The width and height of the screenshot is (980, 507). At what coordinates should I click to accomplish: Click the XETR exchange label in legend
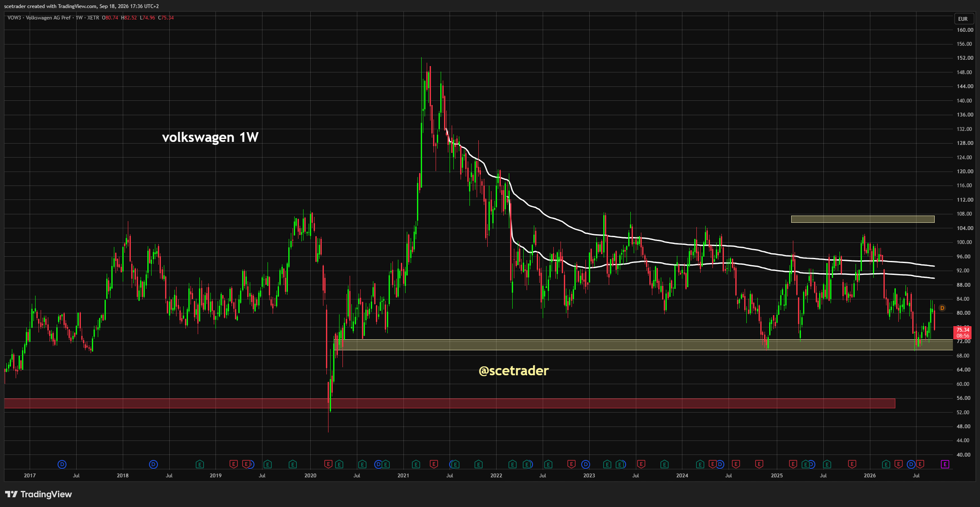93,18
